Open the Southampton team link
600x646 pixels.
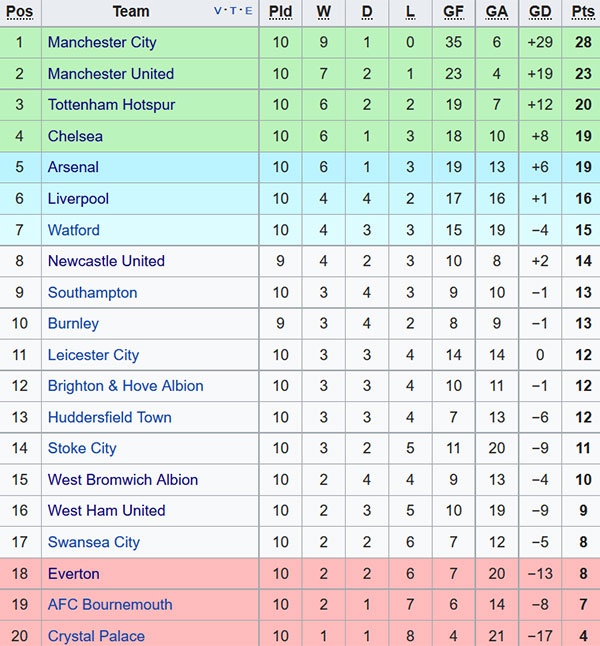pyautogui.click(x=92, y=293)
